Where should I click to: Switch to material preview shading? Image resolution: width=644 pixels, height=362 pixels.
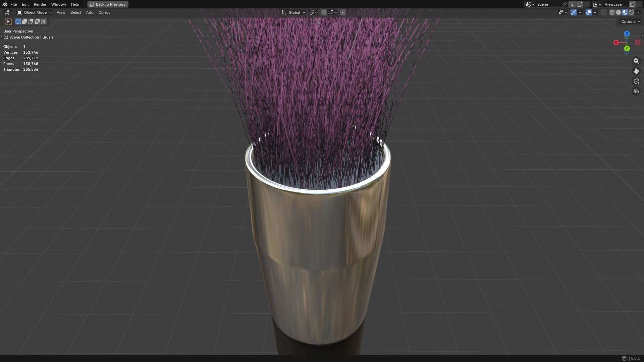(x=625, y=12)
